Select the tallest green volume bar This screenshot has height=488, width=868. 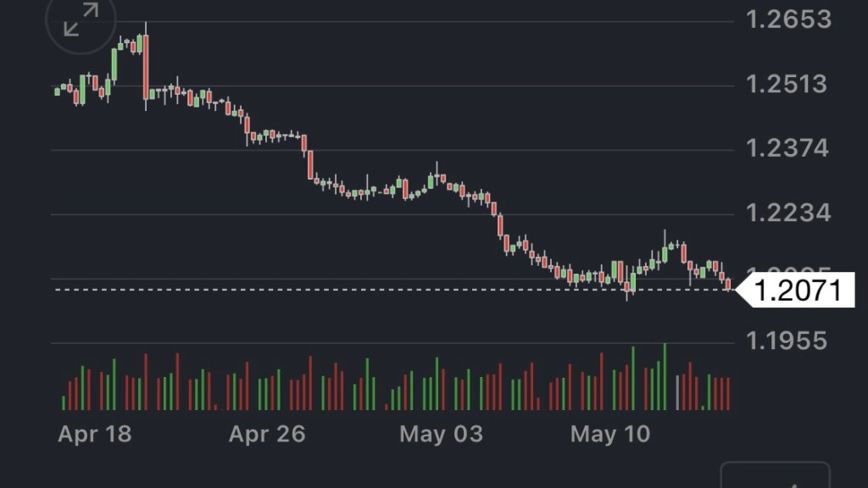pyautogui.click(x=665, y=377)
